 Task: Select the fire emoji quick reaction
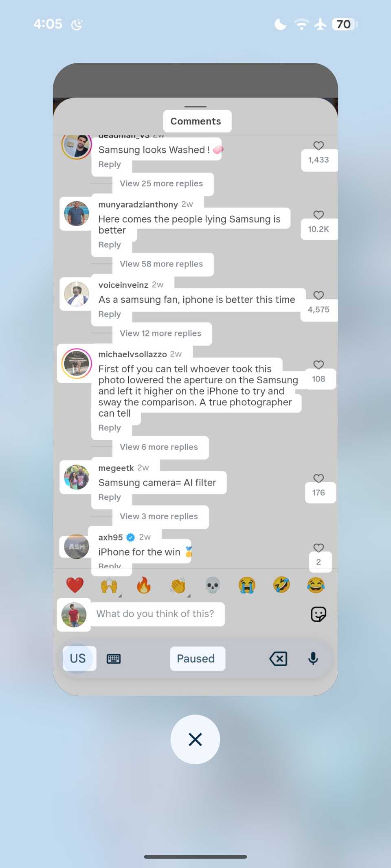[x=143, y=586]
